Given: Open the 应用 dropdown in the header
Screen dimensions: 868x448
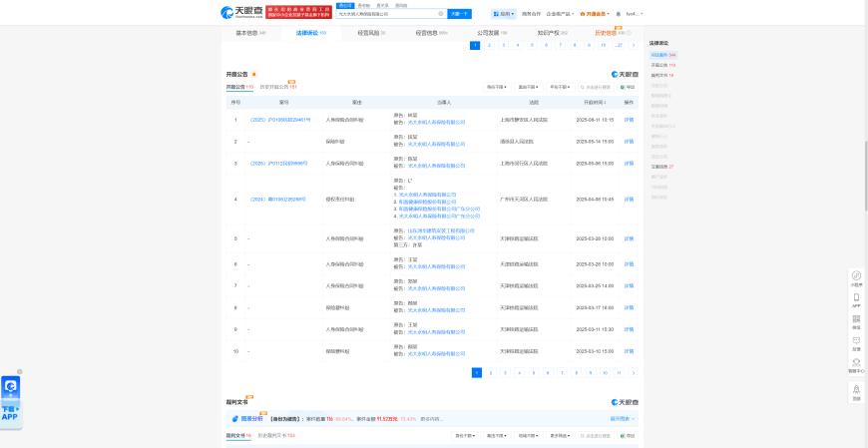Looking at the screenshot, I should click(504, 14).
